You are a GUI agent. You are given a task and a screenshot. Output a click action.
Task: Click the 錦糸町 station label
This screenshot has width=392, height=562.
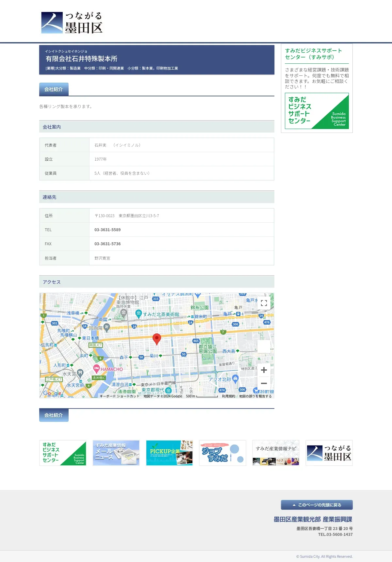[201, 317]
